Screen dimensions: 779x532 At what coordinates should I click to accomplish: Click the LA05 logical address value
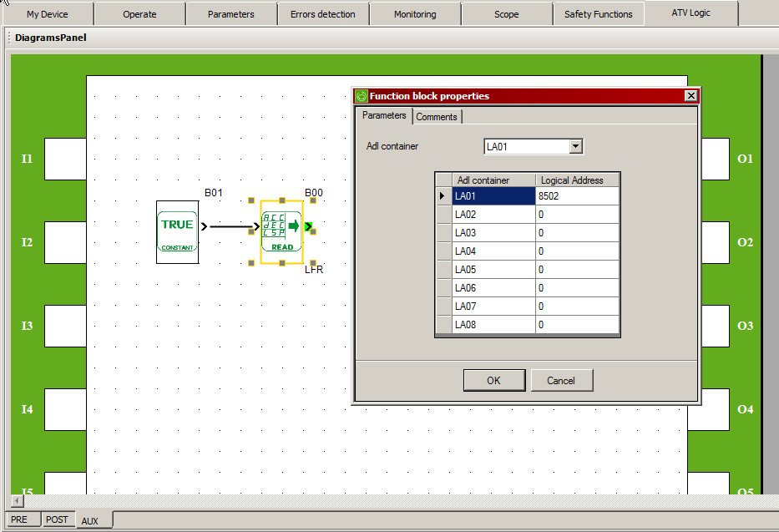[x=578, y=269]
